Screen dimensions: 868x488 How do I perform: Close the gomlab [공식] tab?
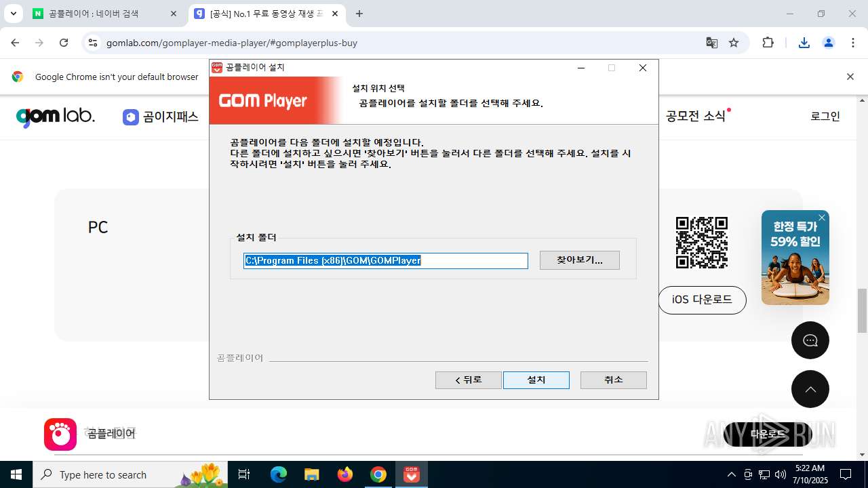click(x=334, y=14)
